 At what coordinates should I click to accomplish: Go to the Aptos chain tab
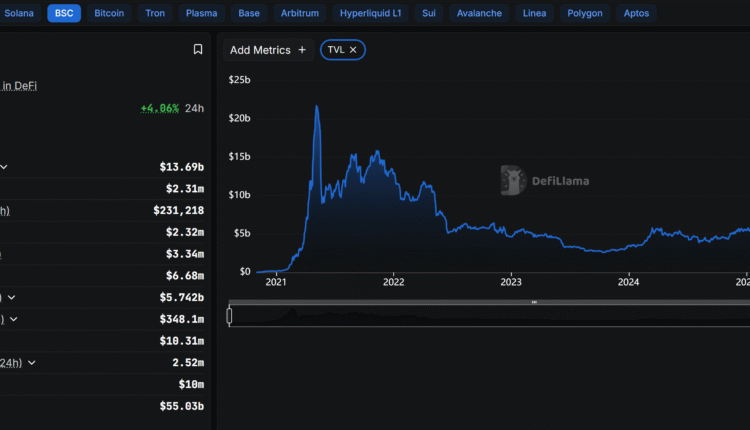(x=636, y=14)
